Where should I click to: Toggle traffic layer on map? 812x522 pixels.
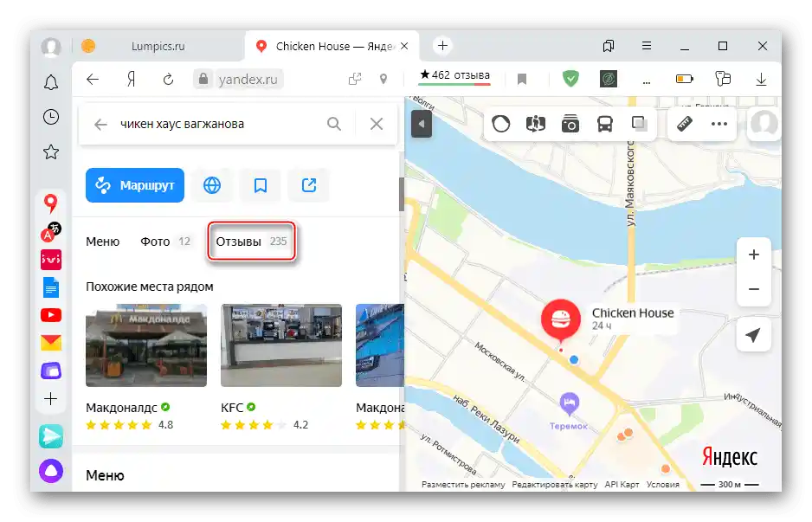[500, 124]
